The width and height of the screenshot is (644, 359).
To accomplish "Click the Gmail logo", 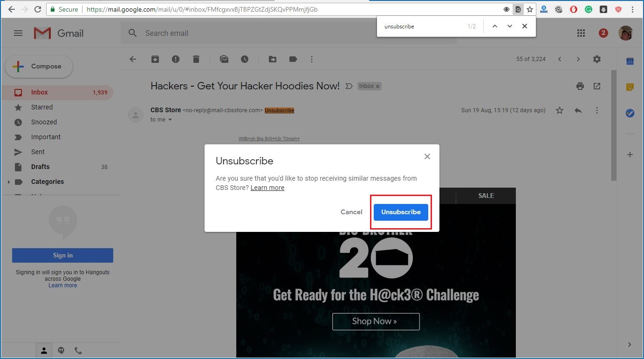I will coord(59,33).
